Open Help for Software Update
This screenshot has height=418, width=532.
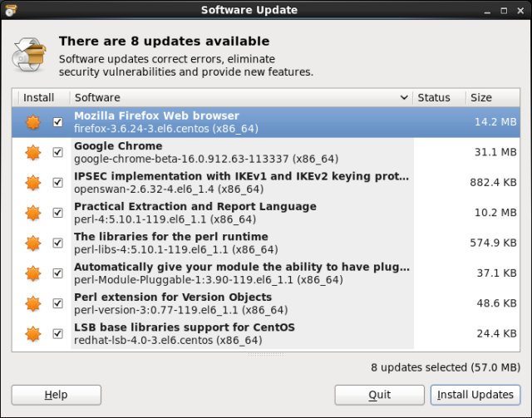click(56, 395)
